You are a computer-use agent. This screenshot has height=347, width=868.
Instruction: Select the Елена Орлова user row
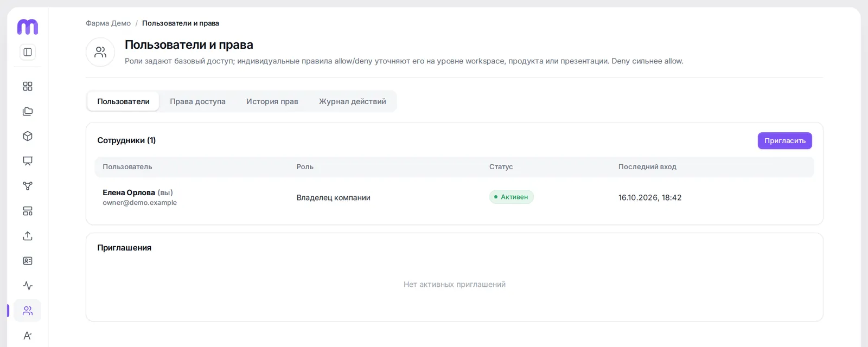click(x=455, y=197)
